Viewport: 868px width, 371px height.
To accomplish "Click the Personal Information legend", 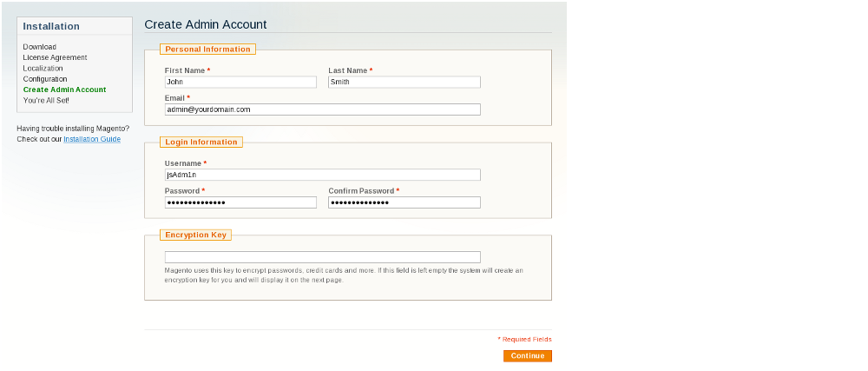I will coord(207,50).
